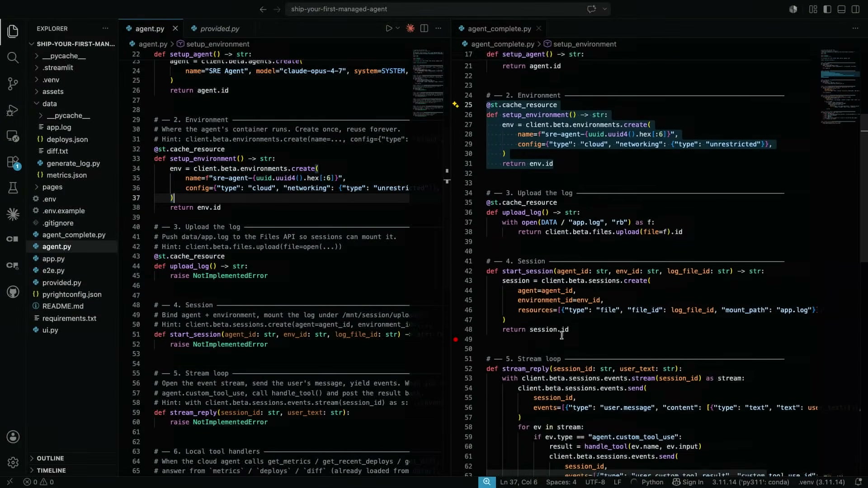Open the remote window indicator in status bar
868x488 pixels.
coord(10,482)
